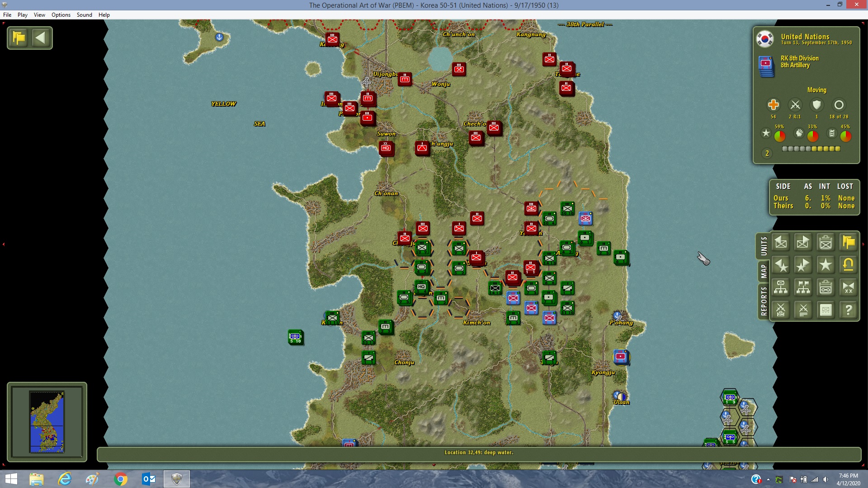Open the Help menu
The image size is (868, 488).
[104, 15]
